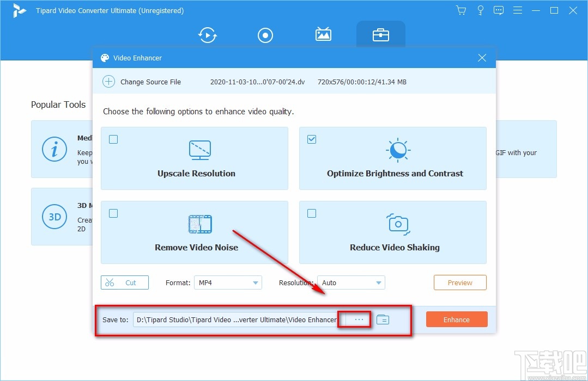Click the Optimize Brightness and Contrast label
This screenshot has width=588, height=381.
[x=395, y=174]
